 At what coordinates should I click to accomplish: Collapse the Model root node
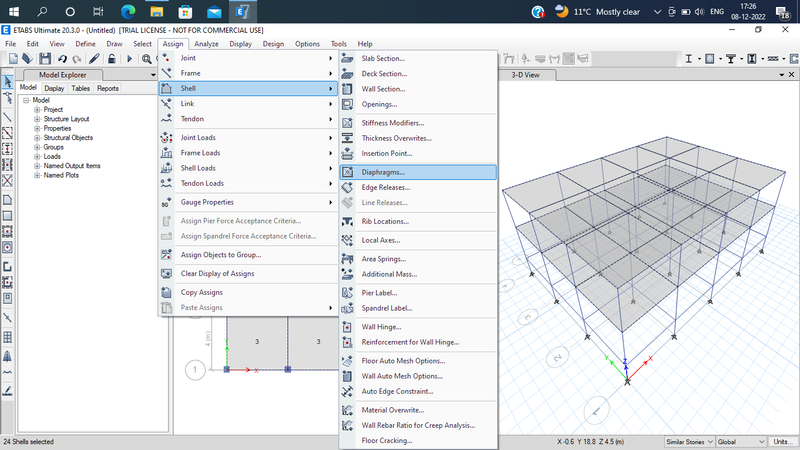pos(26,101)
